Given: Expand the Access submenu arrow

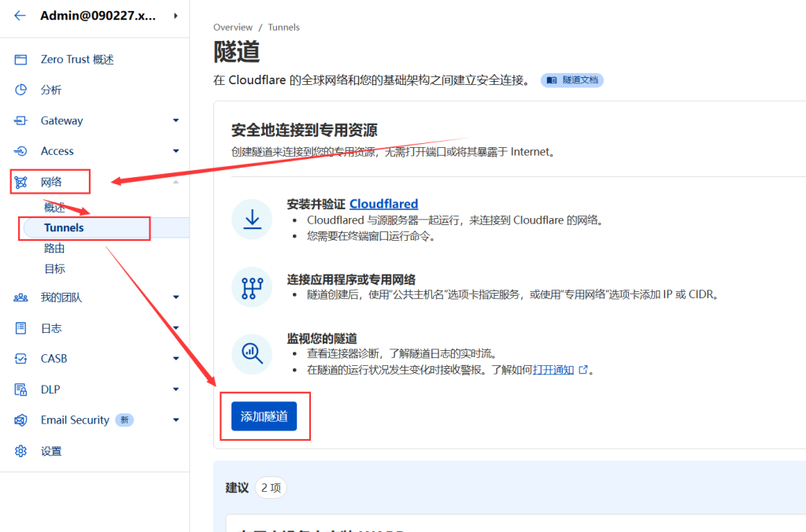Looking at the screenshot, I should coord(176,151).
